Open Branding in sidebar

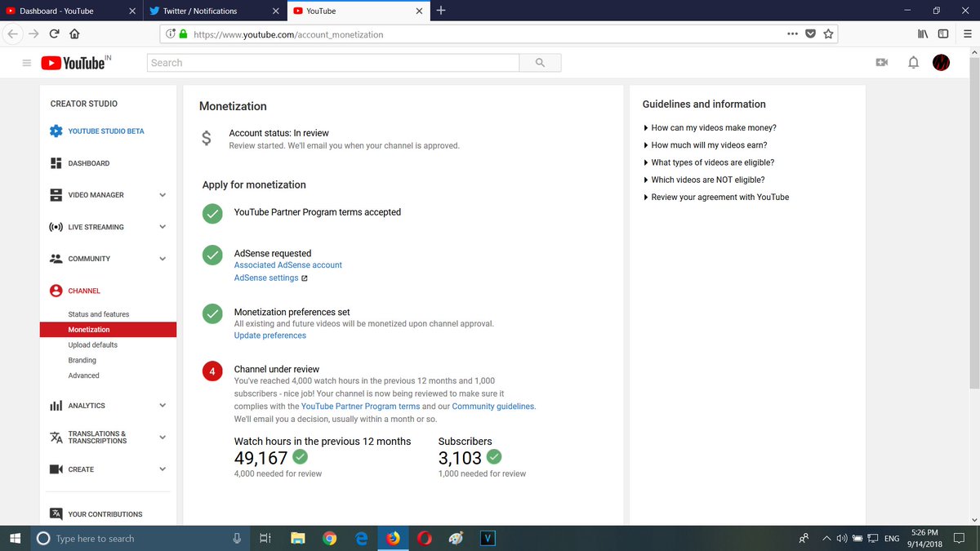click(x=82, y=360)
